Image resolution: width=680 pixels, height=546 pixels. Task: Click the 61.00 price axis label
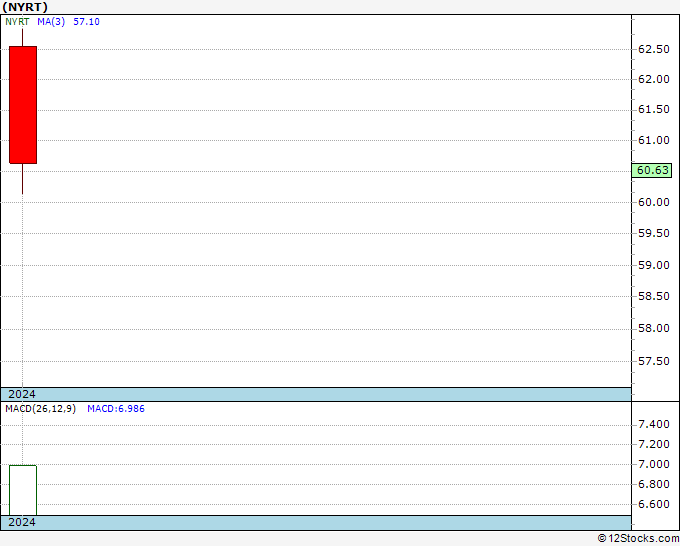pyautogui.click(x=654, y=141)
